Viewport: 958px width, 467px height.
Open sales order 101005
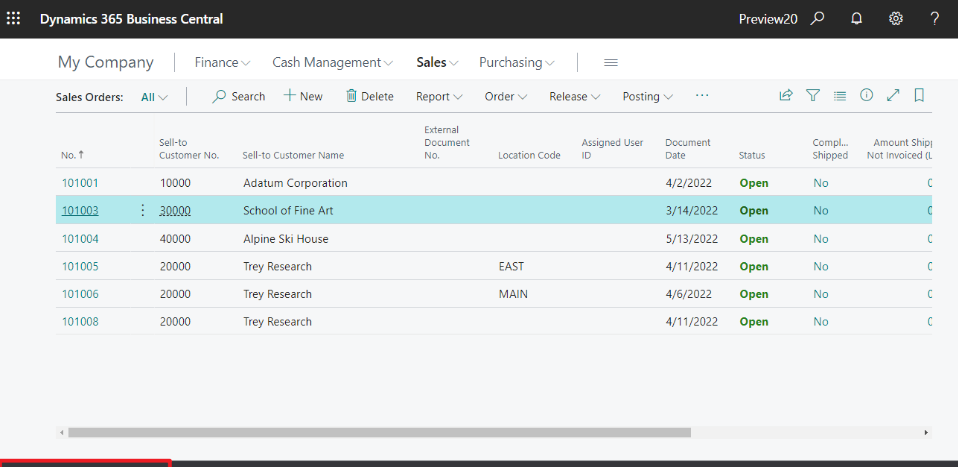(x=80, y=266)
